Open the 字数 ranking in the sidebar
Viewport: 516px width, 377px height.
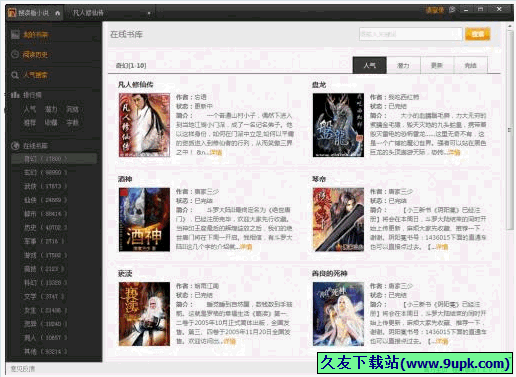[x=72, y=123]
